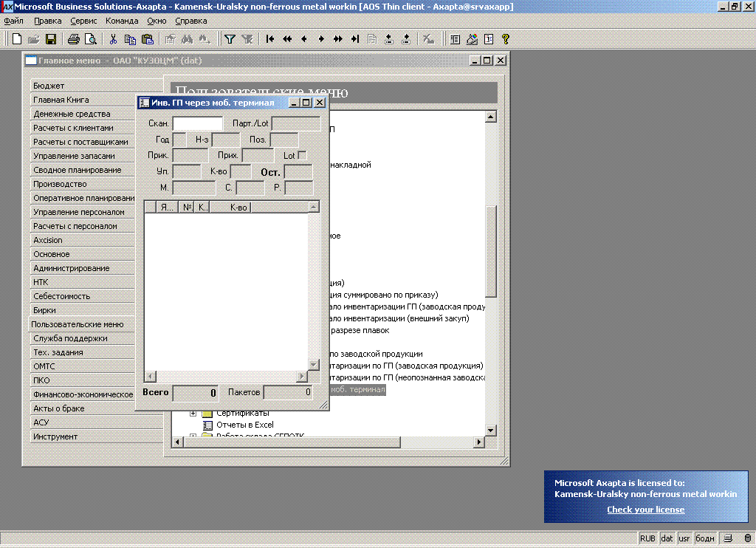Click the Save diskette icon

[x=51, y=39]
